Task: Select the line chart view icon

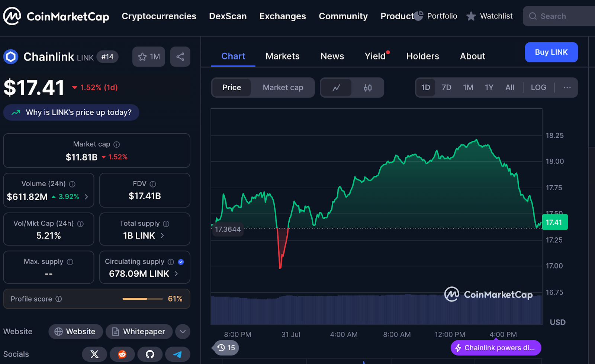Action: pos(336,88)
